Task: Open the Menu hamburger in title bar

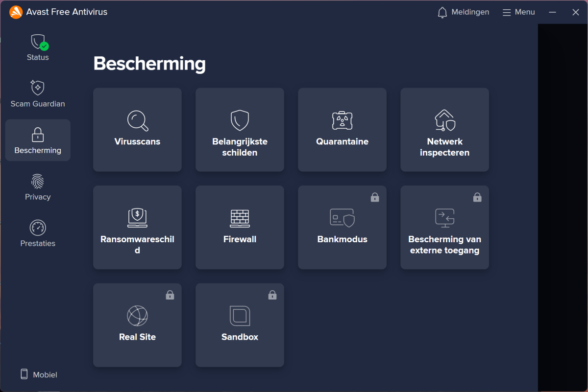Action: [518, 12]
